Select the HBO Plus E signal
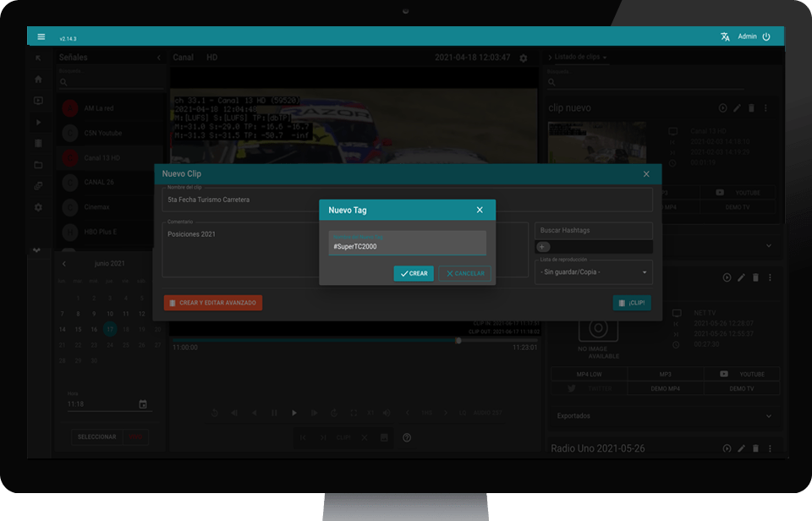The image size is (812, 521). coord(110,232)
